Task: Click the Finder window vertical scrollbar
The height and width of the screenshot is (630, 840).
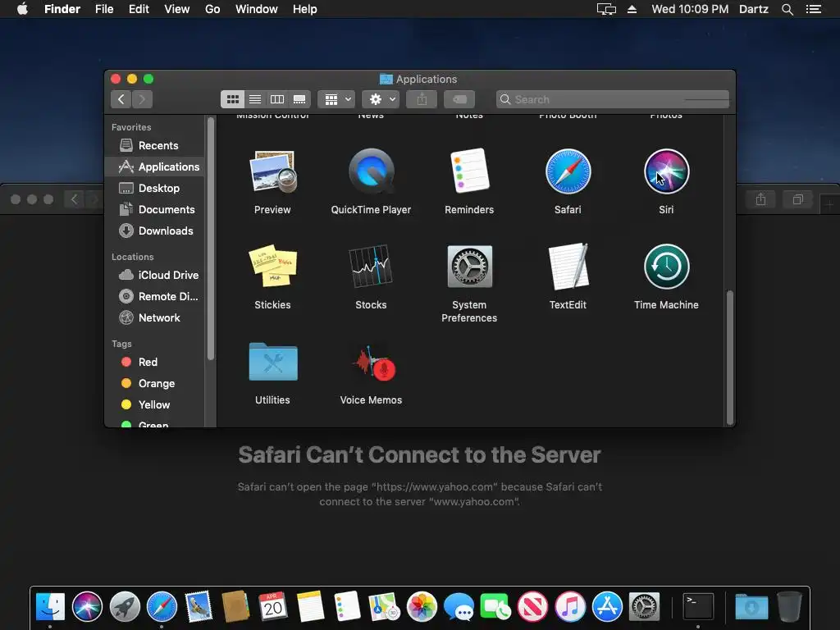Action: pyautogui.click(x=729, y=358)
